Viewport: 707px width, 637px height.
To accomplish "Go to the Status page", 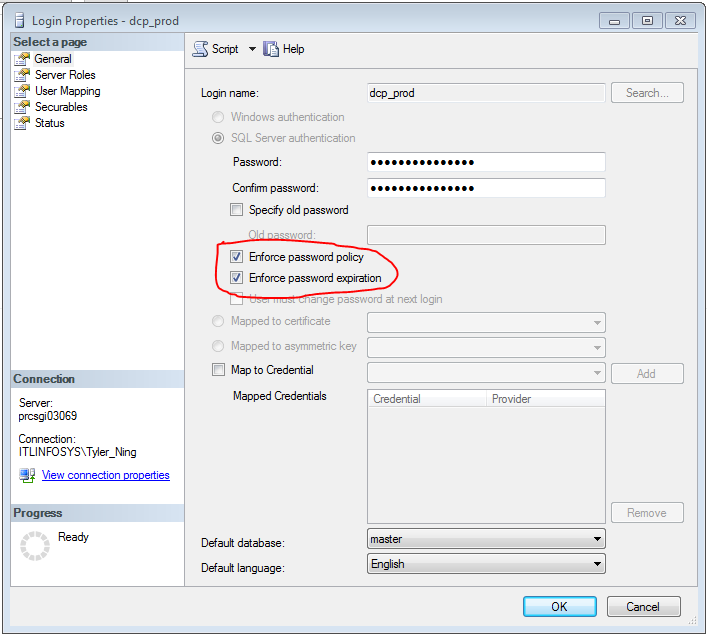I will [49, 123].
